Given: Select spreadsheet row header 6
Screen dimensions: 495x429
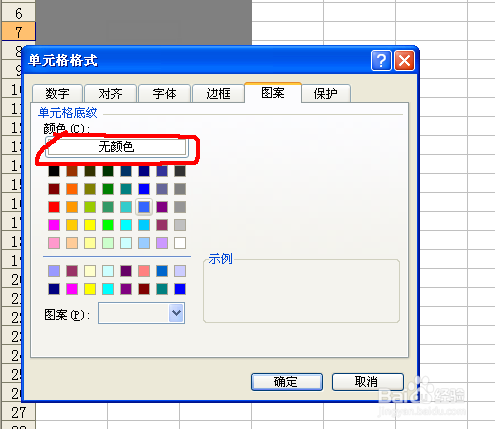Looking at the screenshot, I should click(x=19, y=14).
